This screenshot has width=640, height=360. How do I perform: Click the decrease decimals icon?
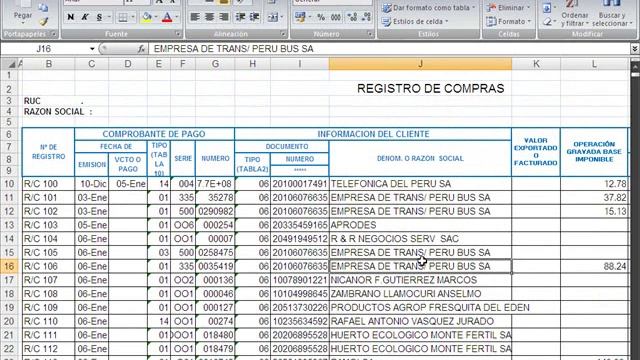coord(367,17)
